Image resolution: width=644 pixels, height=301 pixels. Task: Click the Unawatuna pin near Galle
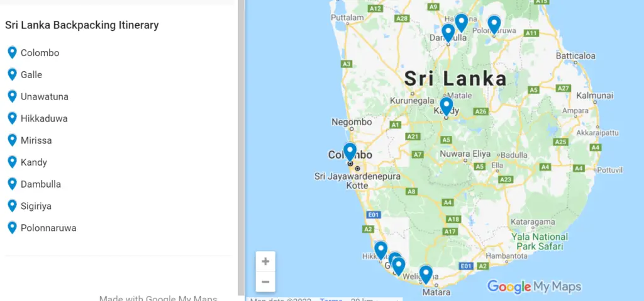[398, 266]
